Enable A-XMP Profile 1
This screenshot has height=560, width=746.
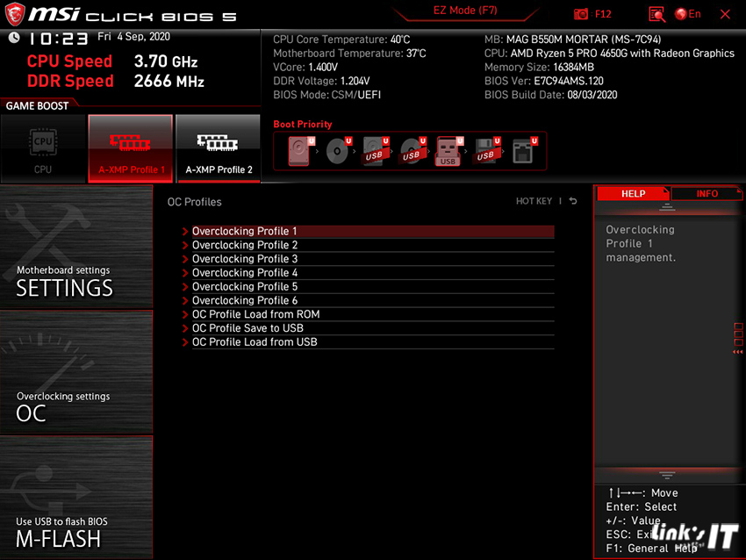(x=131, y=149)
